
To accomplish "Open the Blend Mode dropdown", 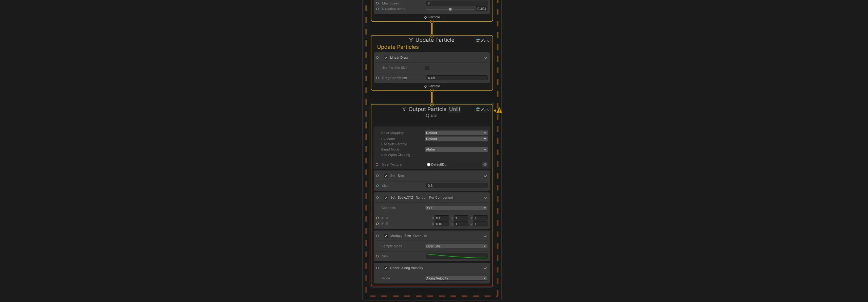I will tap(456, 149).
